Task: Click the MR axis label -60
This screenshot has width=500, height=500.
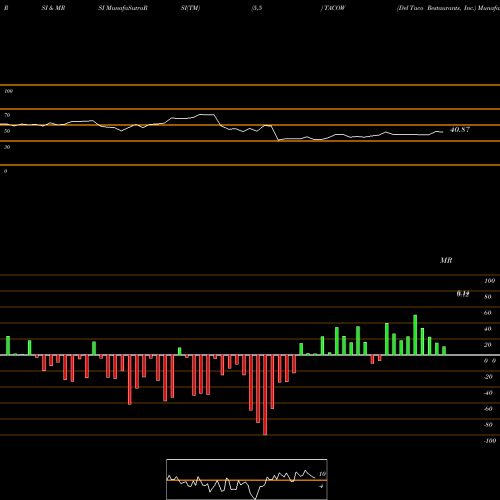Action: pos(488,409)
